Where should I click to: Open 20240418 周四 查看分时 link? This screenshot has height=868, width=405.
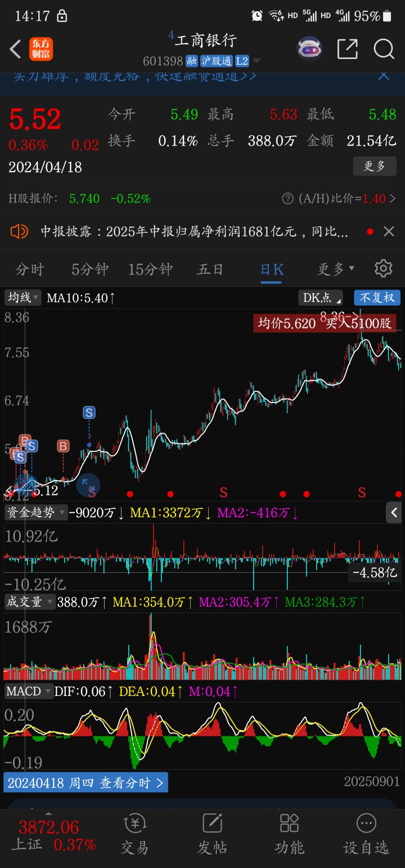[x=86, y=782]
